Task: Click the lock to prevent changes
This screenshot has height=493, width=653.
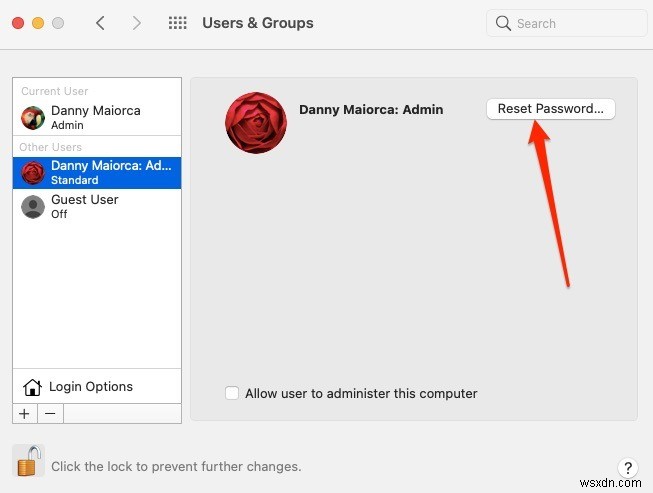Action: 29,461
